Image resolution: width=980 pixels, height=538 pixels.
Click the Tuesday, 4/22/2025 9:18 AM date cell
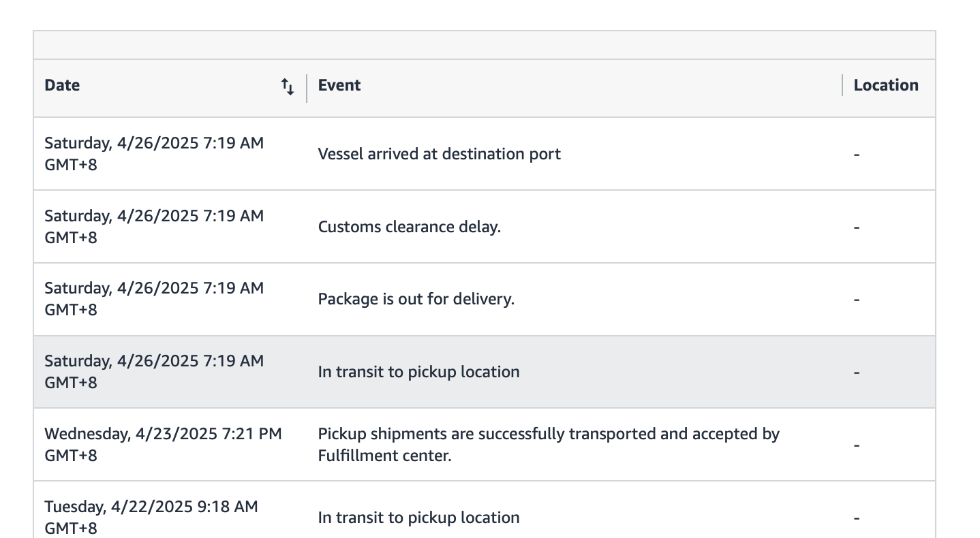coord(151,518)
